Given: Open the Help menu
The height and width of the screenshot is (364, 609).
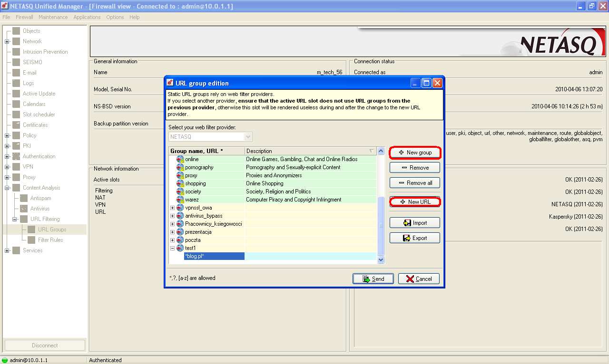Looking at the screenshot, I should (x=135, y=17).
